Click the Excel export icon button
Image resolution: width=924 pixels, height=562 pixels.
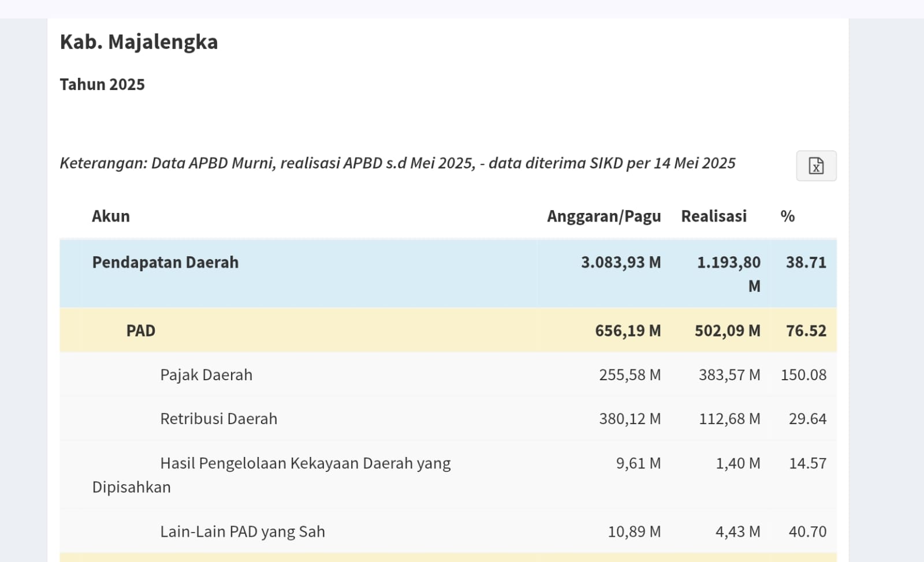(x=815, y=166)
